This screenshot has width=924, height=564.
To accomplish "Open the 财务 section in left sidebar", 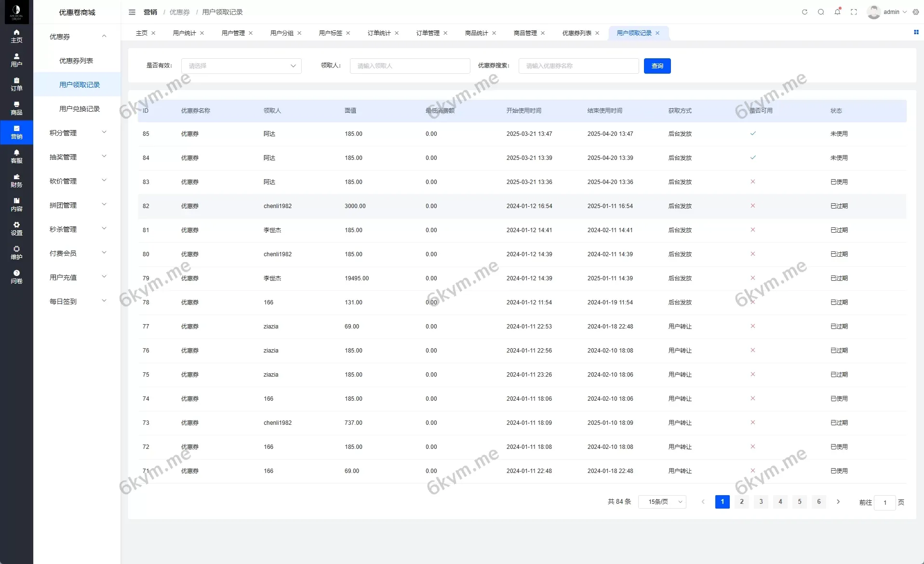I will pos(16,181).
